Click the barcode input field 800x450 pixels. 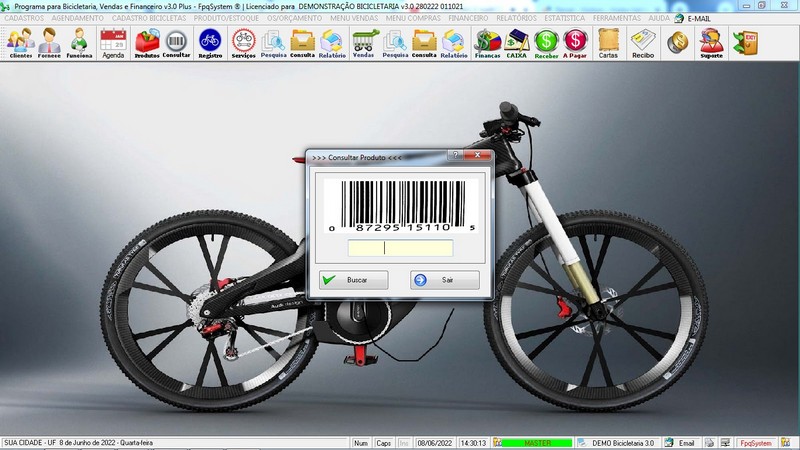pyautogui.click(x=400, y=248)
